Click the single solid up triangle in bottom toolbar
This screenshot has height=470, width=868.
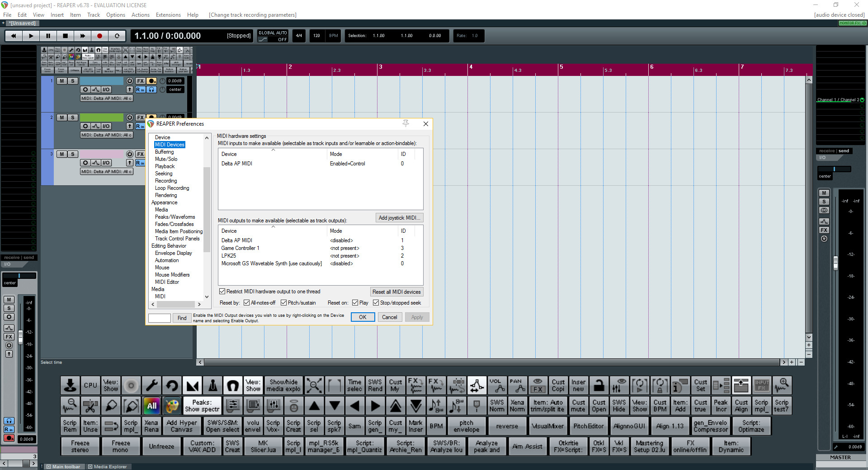tap(314, 406)
